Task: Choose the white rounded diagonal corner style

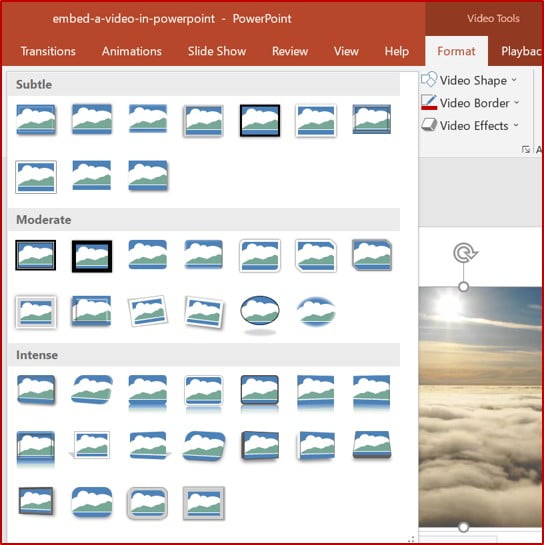Action: click(260, 255)
